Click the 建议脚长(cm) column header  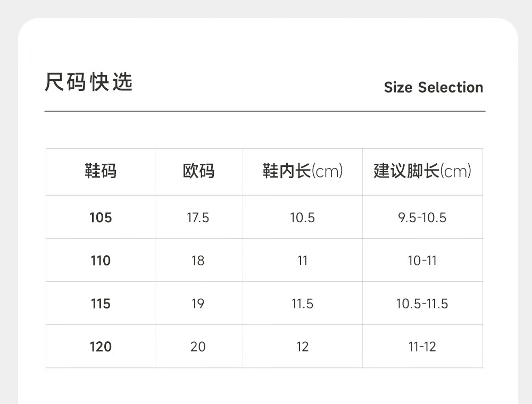pyautogui.click(x=422, y=172)
